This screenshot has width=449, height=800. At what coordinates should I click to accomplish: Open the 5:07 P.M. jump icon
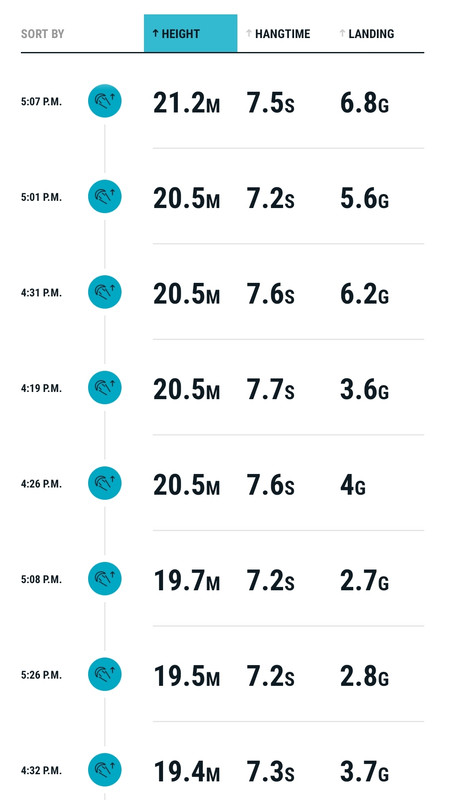click(105, 101)
